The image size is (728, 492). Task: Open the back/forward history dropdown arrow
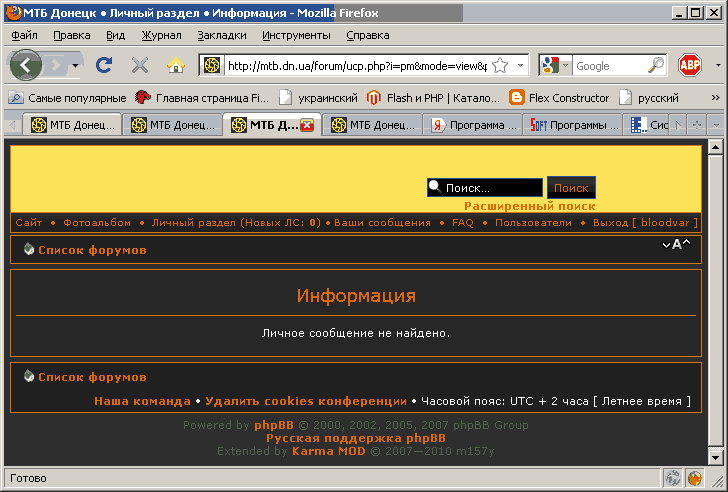point(75,66)
